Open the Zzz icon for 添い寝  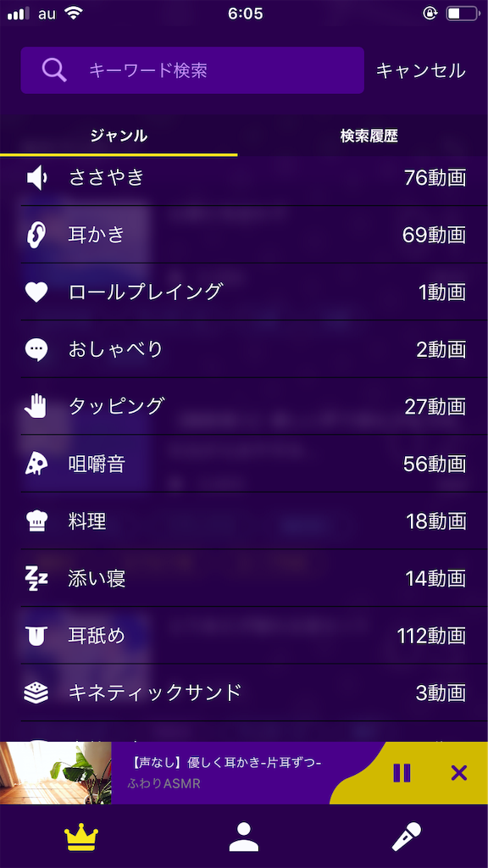[36, 578]
